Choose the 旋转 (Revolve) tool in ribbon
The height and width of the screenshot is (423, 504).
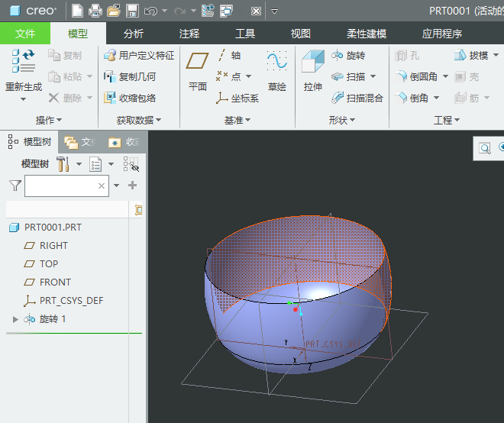[x=348, y=56]
